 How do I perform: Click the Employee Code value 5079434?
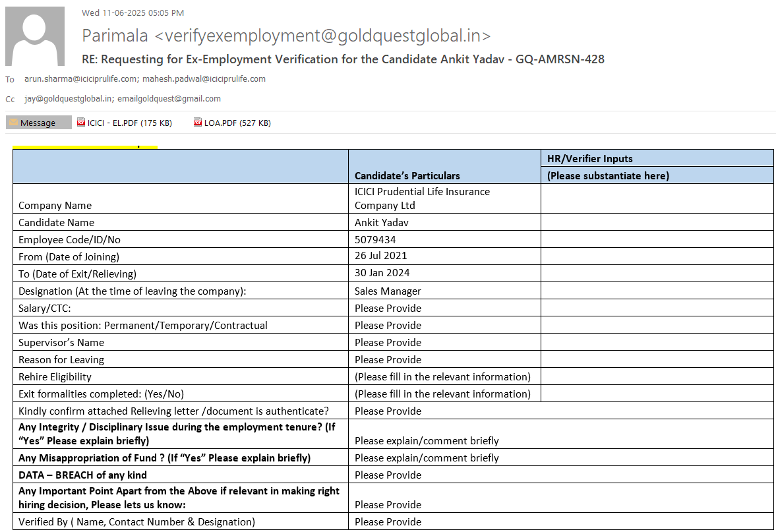point(375,240)
